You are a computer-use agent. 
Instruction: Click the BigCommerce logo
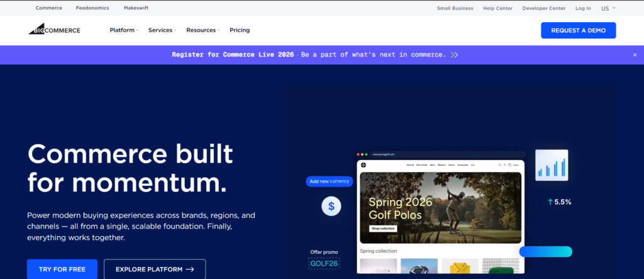click(54, 29)
